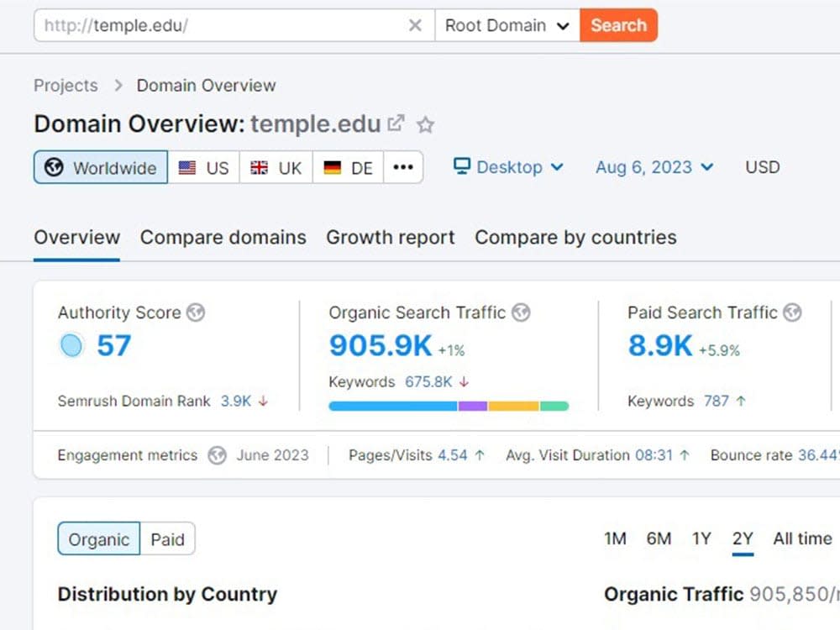The image size is (840, 630).
Task: Click the globe icon next to Paid Search Traffic
Action: pyautogui.click(x=792, y=312)
